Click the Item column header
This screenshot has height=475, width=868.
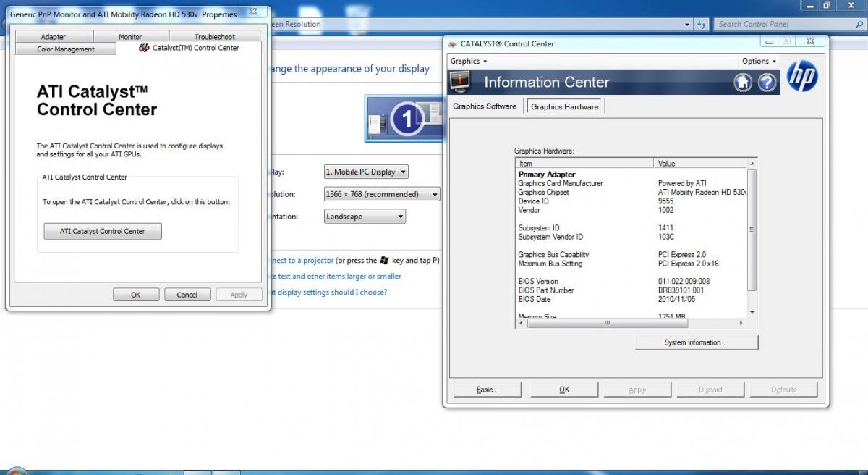tap(585, 164)
